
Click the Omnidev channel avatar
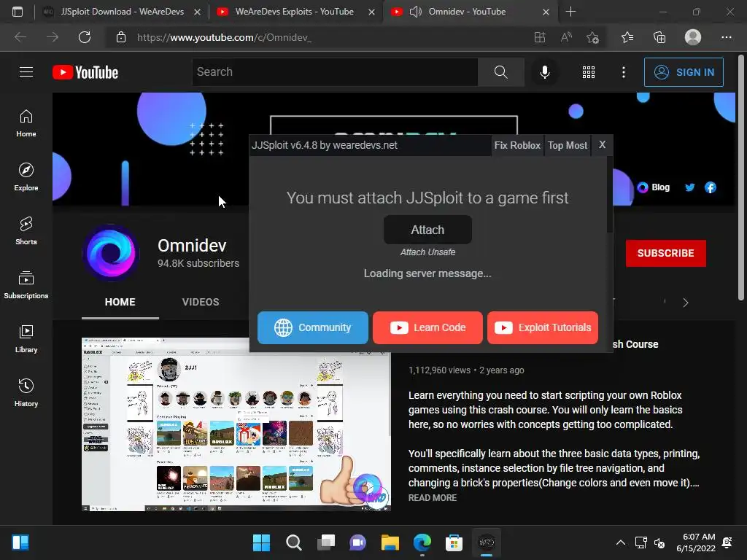pos(111,253)
